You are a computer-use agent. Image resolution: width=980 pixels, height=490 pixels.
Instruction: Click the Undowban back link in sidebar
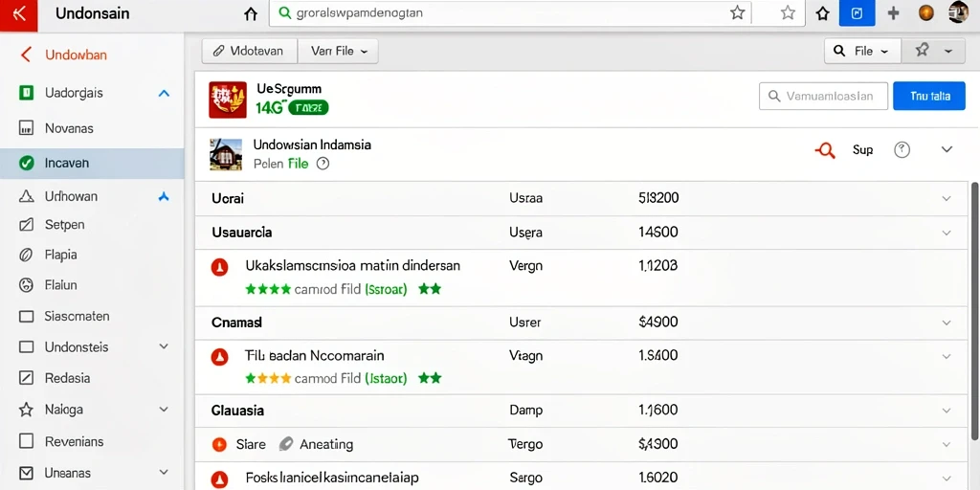[76, 55]
